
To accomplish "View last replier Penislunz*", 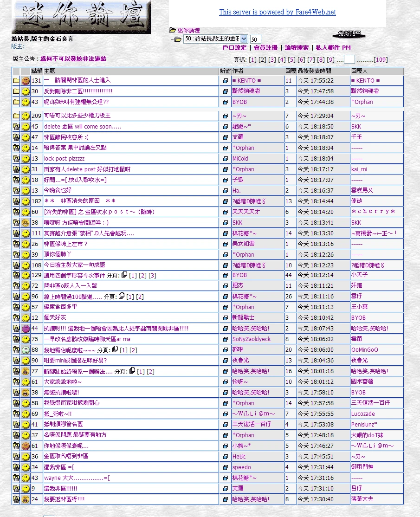I will pyautogui.click(x=364, y=424).
